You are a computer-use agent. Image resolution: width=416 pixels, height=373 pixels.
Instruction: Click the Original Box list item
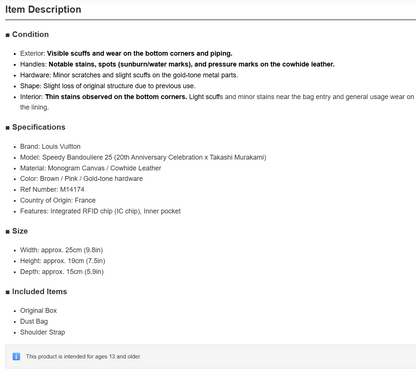point(38,310)
